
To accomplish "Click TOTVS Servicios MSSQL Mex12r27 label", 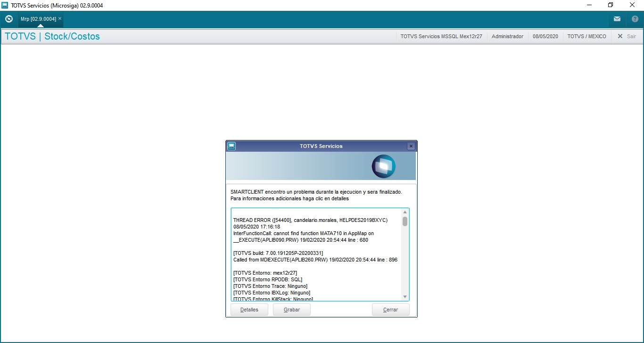I will coord(441,36).
